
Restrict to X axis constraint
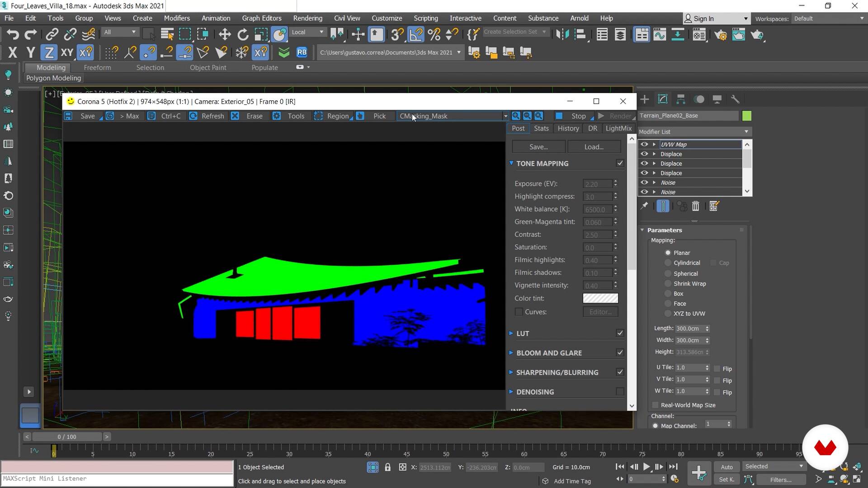click(13, 52)
